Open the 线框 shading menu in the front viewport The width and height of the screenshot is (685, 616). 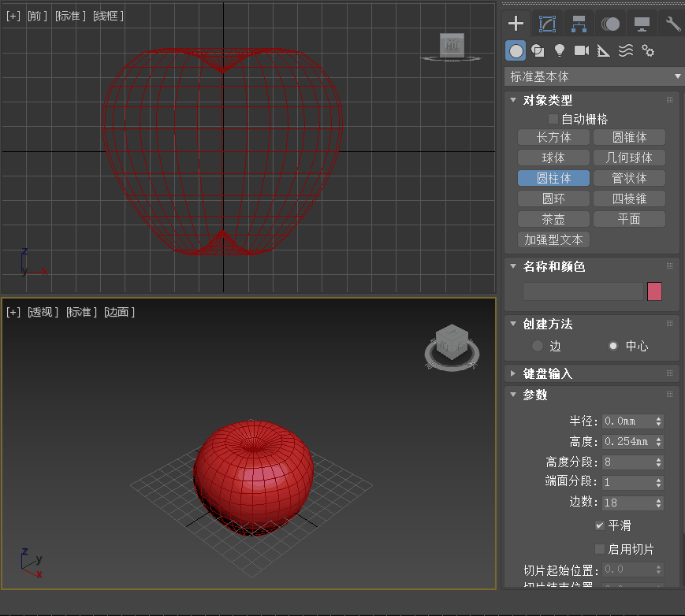pyautogui.click(x=108, y=16)
